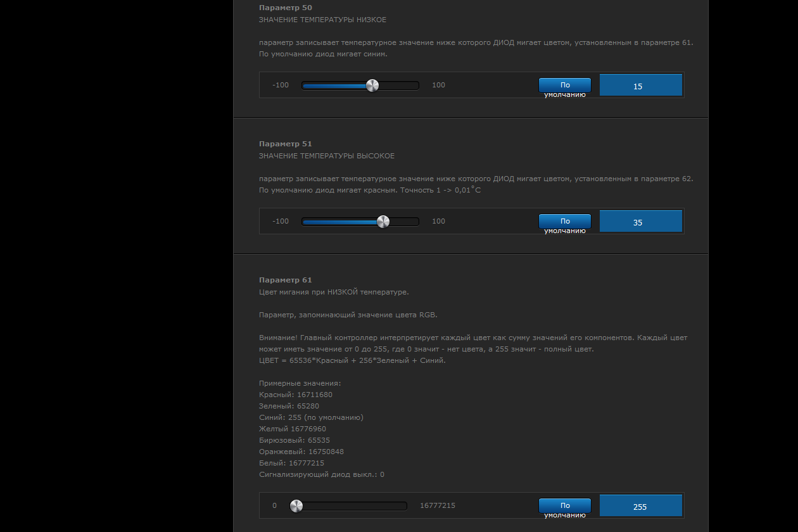Click the Parameter 51 slider maximum label 100

click(x=438, y=221)
